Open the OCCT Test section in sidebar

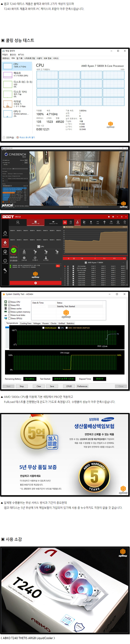5,243
